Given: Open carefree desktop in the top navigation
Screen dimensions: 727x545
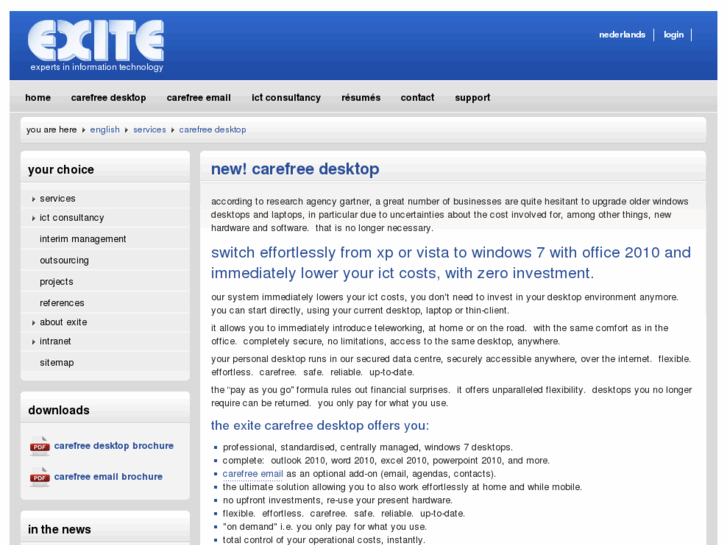Looking at the screenshot, I should 108,98.
